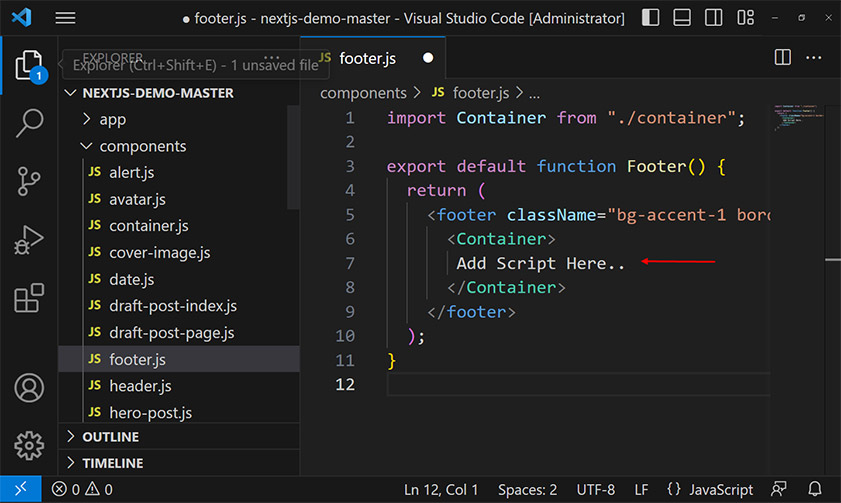
Task: Change indentation via Spaces: 2
Action: 527,489
